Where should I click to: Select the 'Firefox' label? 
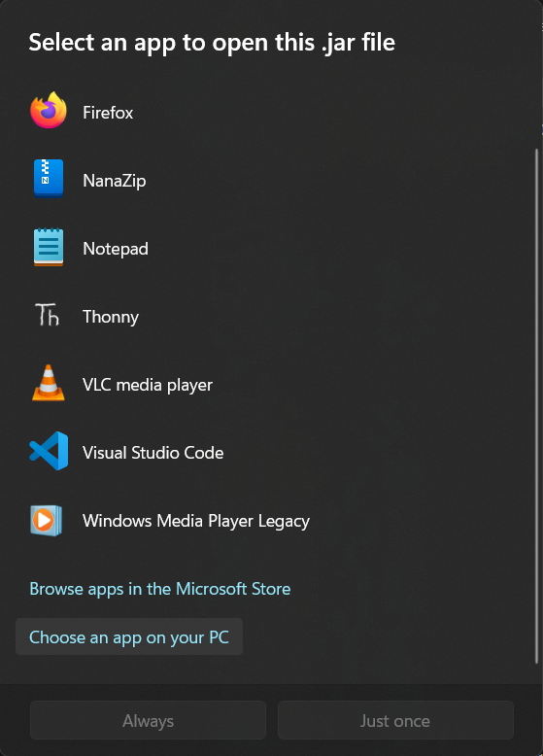tap(108, 113)
